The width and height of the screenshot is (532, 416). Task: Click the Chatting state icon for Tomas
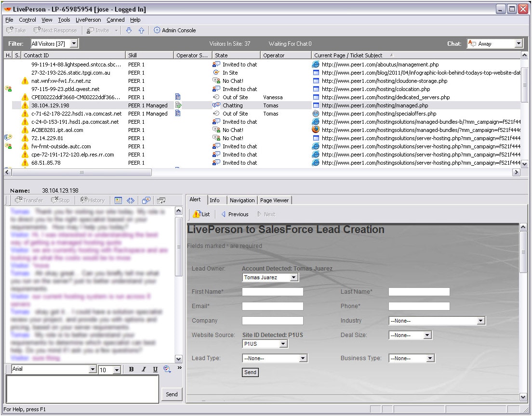pyautogui.click(x=216, y=105)
